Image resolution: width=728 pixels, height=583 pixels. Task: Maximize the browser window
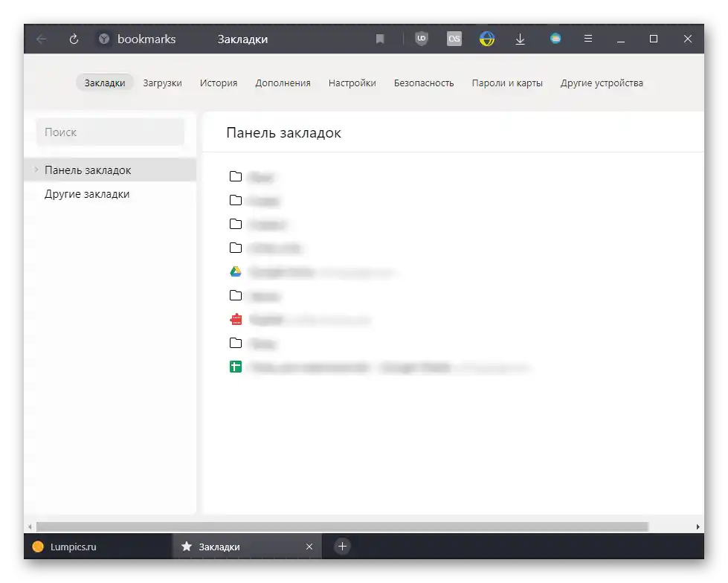653,39
